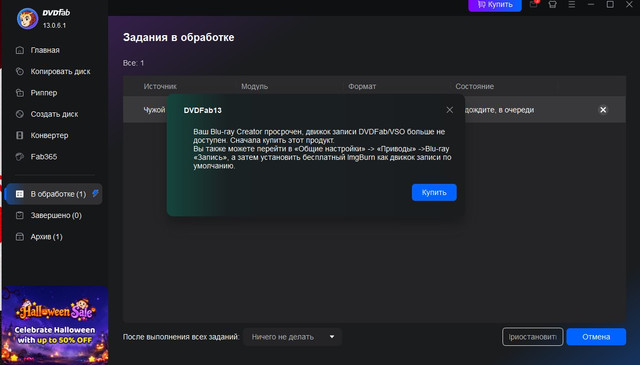Screen dimensions: 640x365
Task: Close the DVDFab13 dialog
Action: point(449,110)
